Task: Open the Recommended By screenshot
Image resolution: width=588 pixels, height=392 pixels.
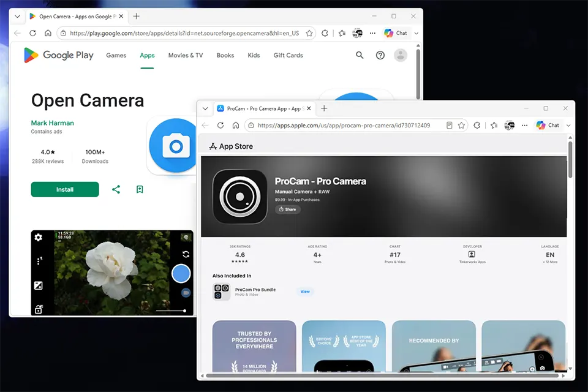Action: tap(434, 346)
